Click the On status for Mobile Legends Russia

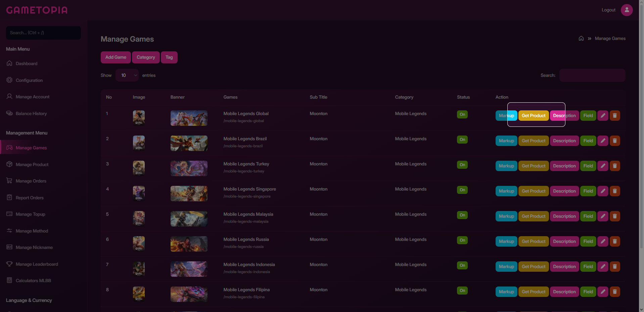coord(462,240)
